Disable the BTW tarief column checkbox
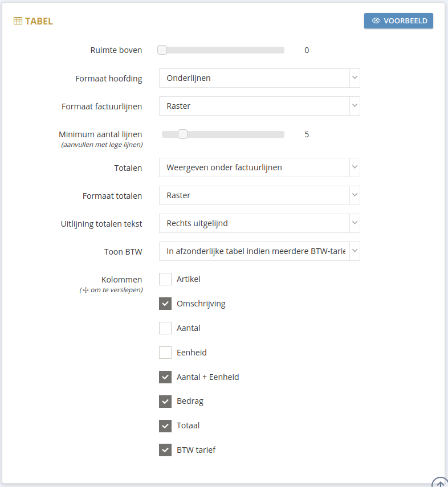Viewport: 448px width, 487px height. point(165,450)
